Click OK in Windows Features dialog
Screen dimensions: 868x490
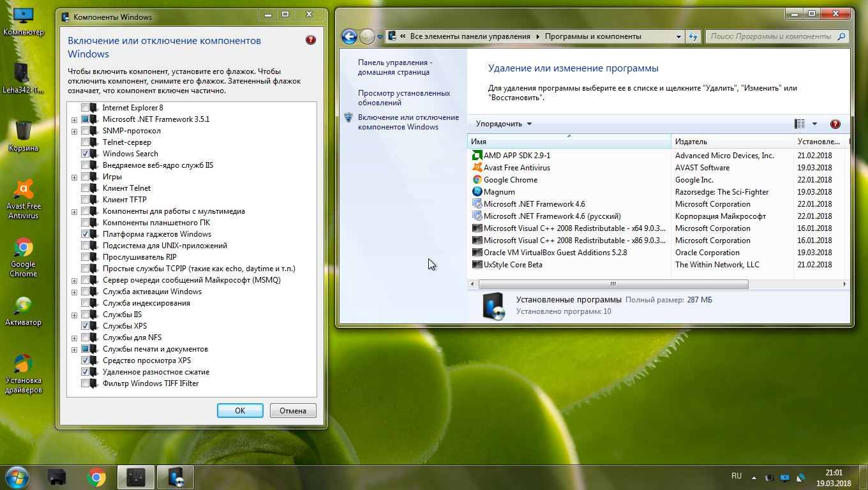click(x=240, y=410)
